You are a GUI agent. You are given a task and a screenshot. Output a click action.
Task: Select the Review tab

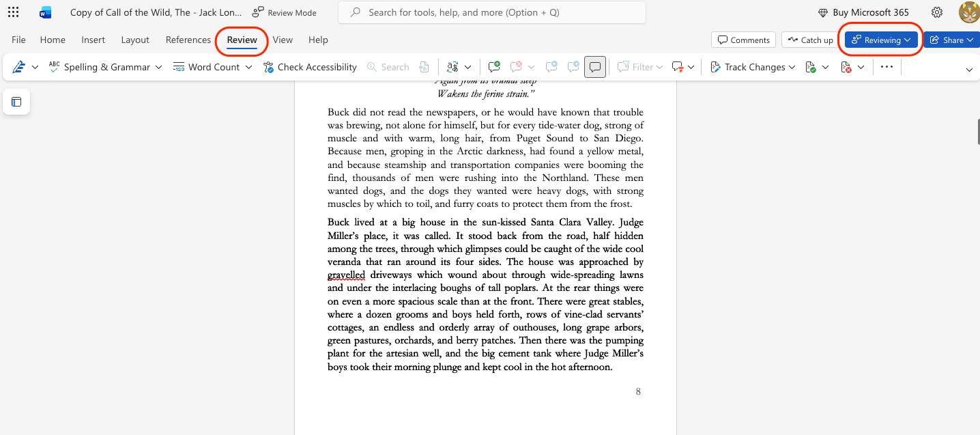(242, 40)
